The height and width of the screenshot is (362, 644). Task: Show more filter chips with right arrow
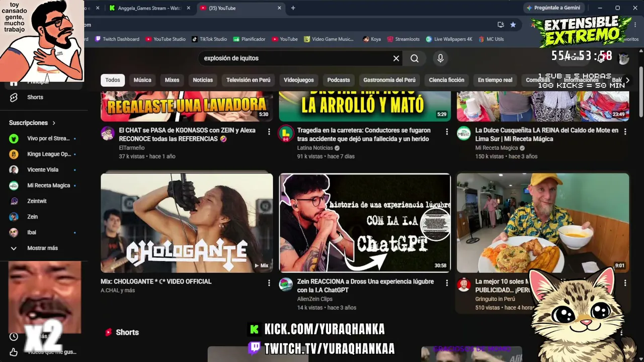pos(627,80)
